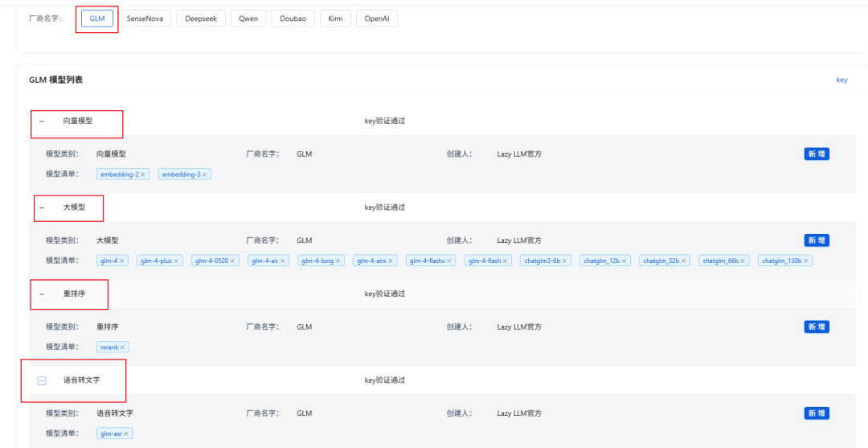This screenshot has width=868, height=448.
Task: Open the Doubao vendor tab
Action: pos(293,18)
